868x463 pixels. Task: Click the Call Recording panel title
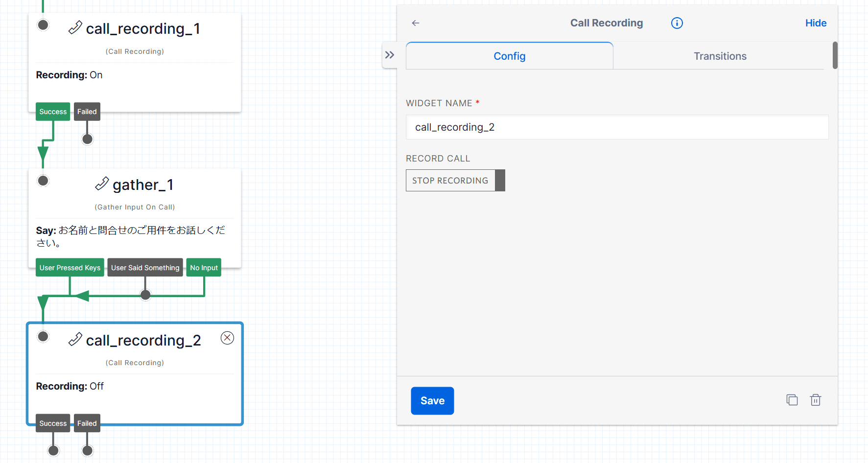[x=607, y=23]
